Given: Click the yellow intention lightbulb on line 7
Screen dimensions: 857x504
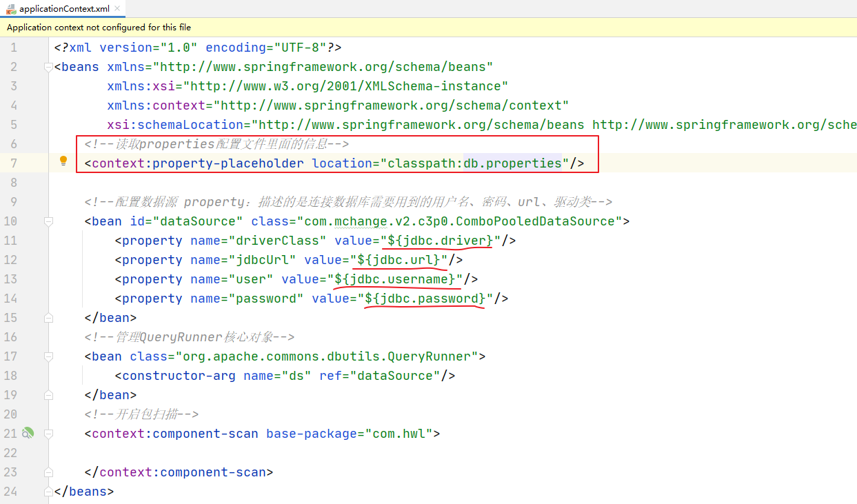Looking at the screenshot, I should (63, 161).
